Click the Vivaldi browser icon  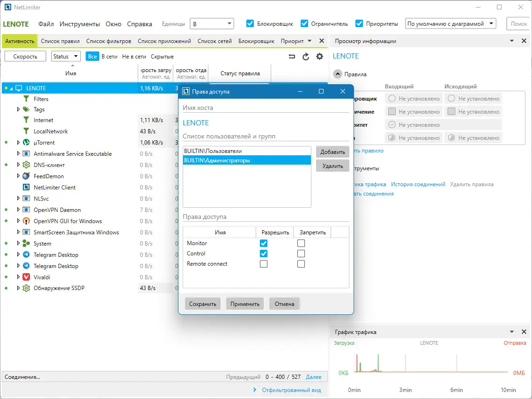click(26, 277)
